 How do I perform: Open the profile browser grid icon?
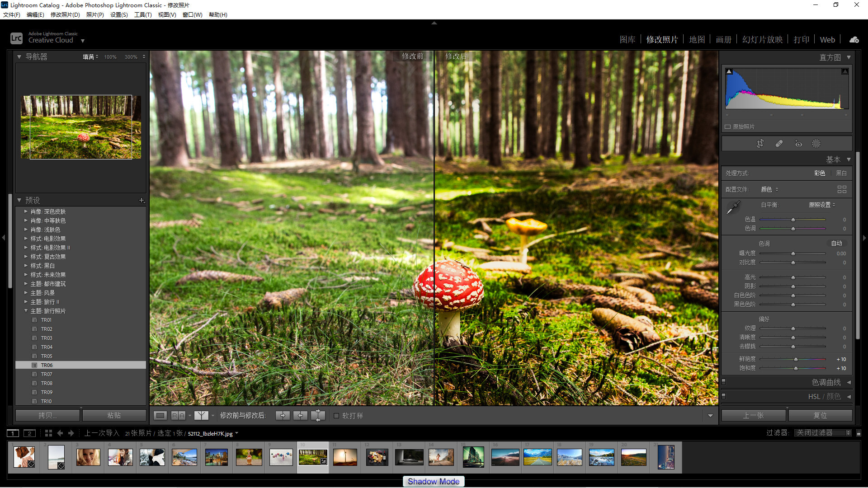842,189
